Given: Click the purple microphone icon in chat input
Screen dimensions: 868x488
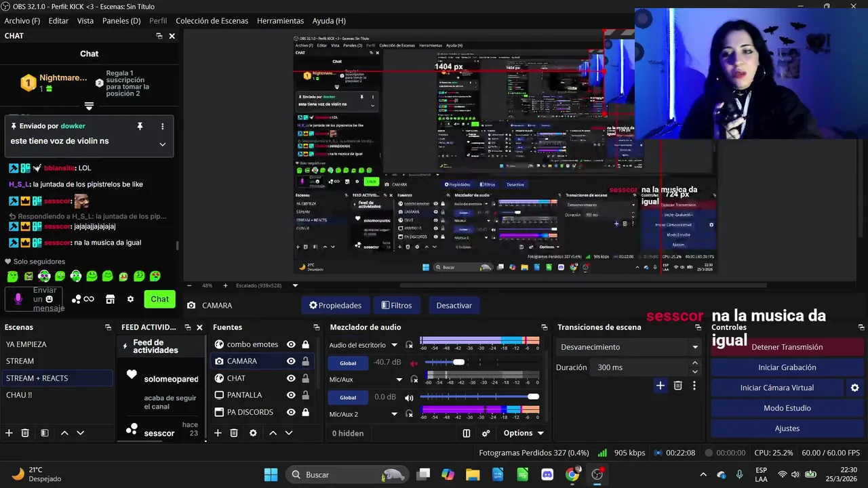Looking at the screenshot, I should click(18, 299).
